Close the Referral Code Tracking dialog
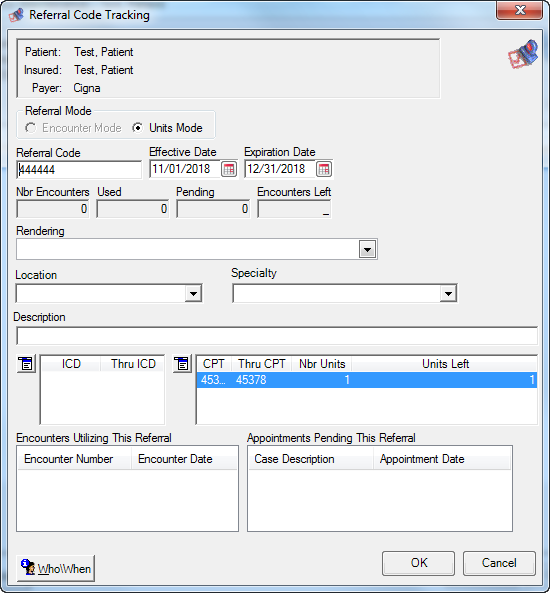This screenshot has height=593, width=550. pyautogui.click(x=520, y=10)
